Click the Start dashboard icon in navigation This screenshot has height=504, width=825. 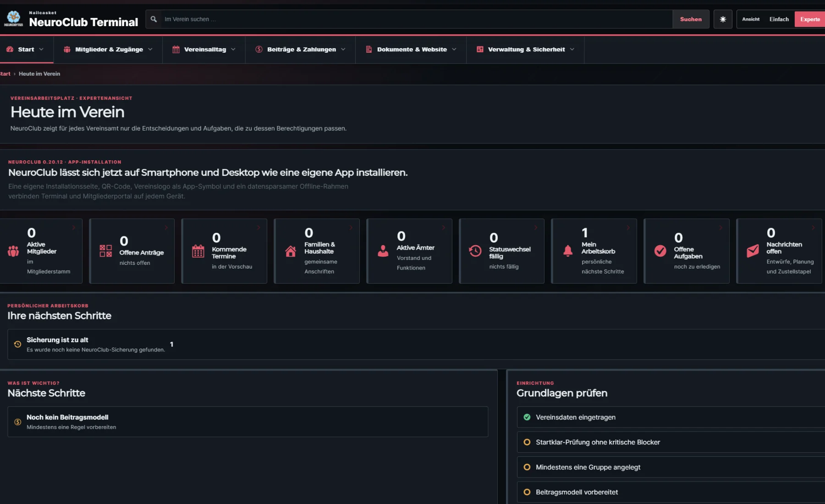click(10, 49)
